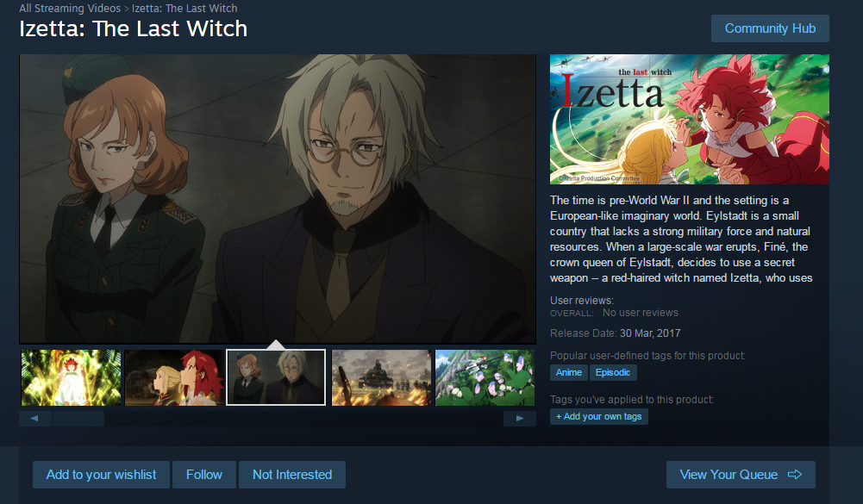This screenshot has height=504, width=863.
Task: Select the burning tank battlefield thumbnail
Action: point(381,377)
